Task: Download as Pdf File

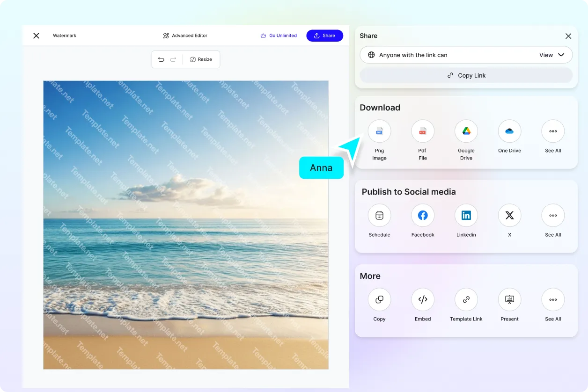Action: [423, 131]
